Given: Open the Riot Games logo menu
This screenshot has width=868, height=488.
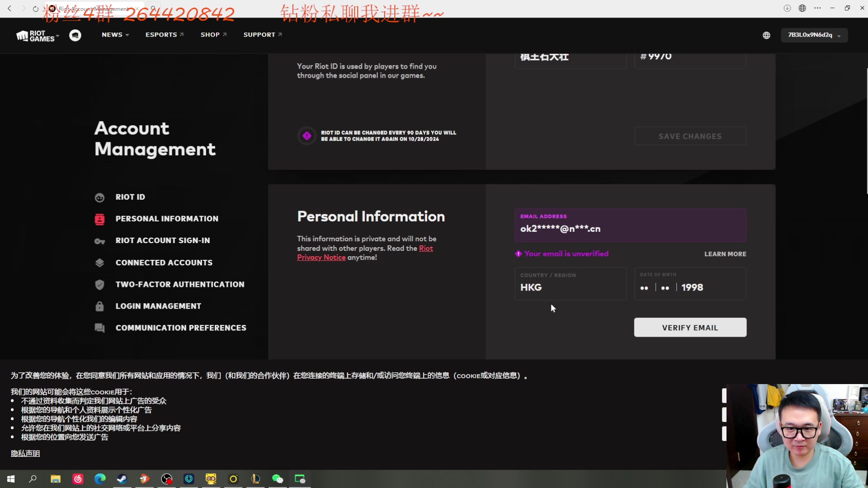Looking at the screenshot, I should 38,36.
